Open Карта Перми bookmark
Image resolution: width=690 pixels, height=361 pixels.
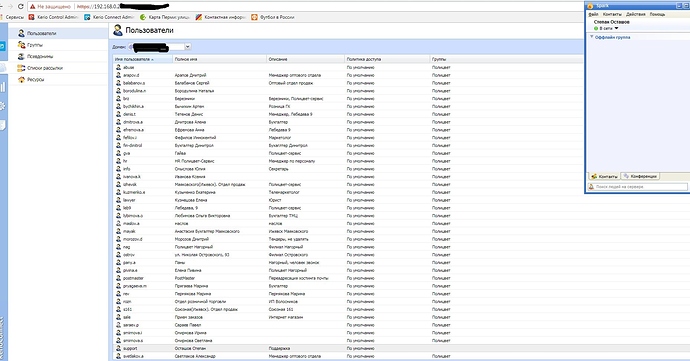pos(165,17)
